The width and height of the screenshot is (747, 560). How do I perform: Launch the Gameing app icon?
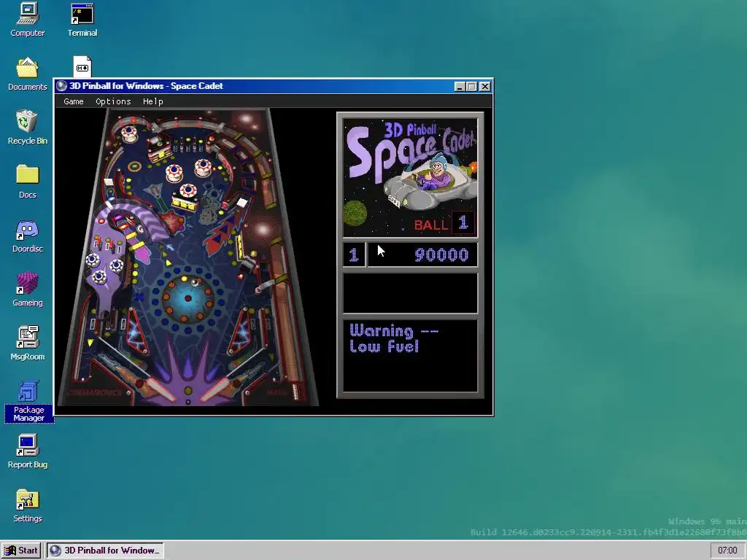(28, 289)
